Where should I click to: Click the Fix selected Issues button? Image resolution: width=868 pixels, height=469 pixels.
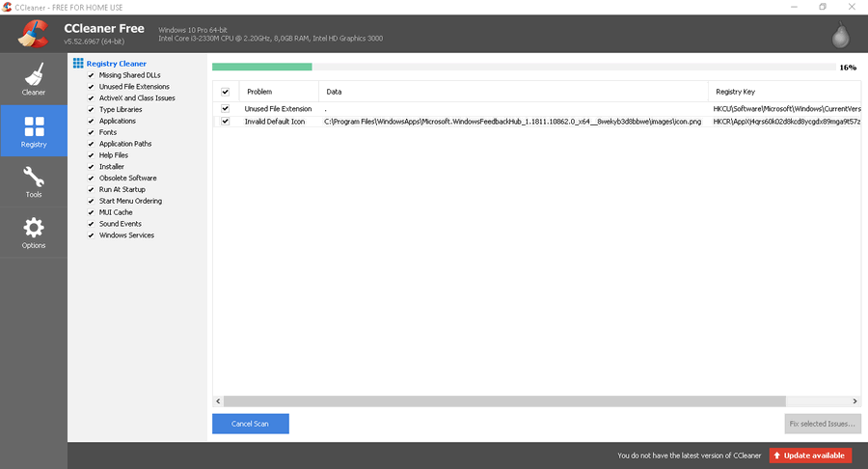(822, 424)
